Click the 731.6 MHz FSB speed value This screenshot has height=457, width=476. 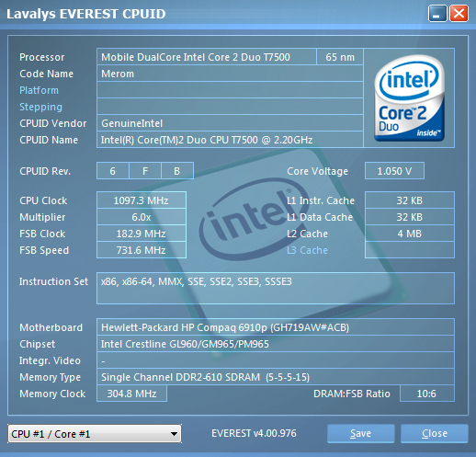pos(142,250)
